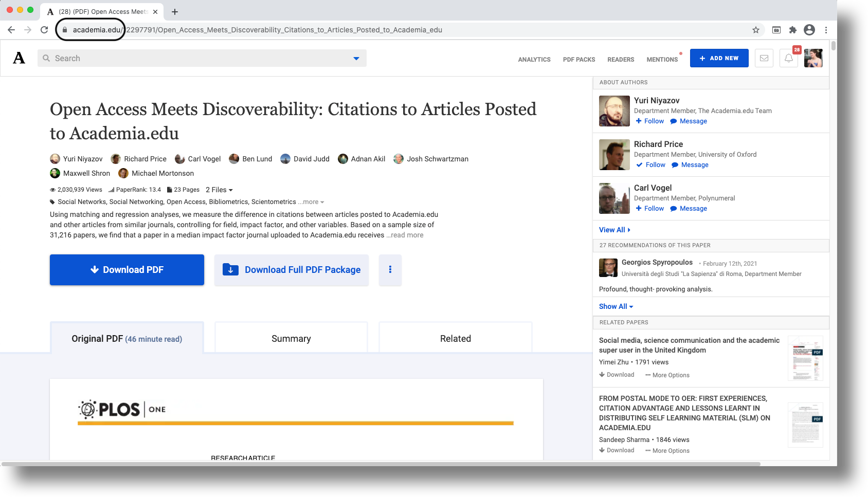
Task: Open PDF PACKS in top navigation
Action: [x=579, y=60]
